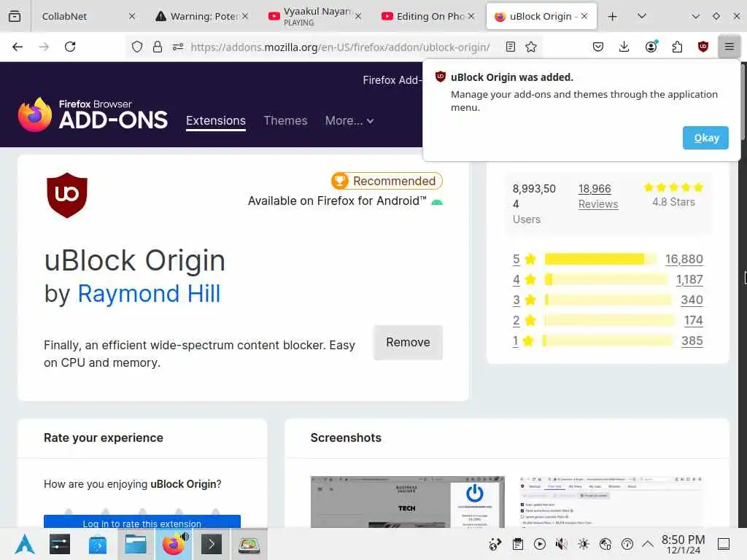
Task: Reload the current page
Action: pos(70,47)
